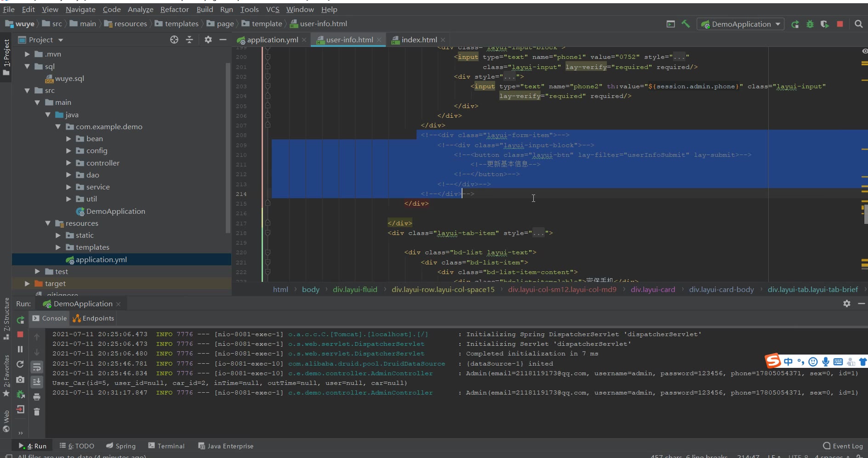Toggle soft-wrap in the Run console
Image resolution: width=868 pixels, height=458 pixels.
37,367
